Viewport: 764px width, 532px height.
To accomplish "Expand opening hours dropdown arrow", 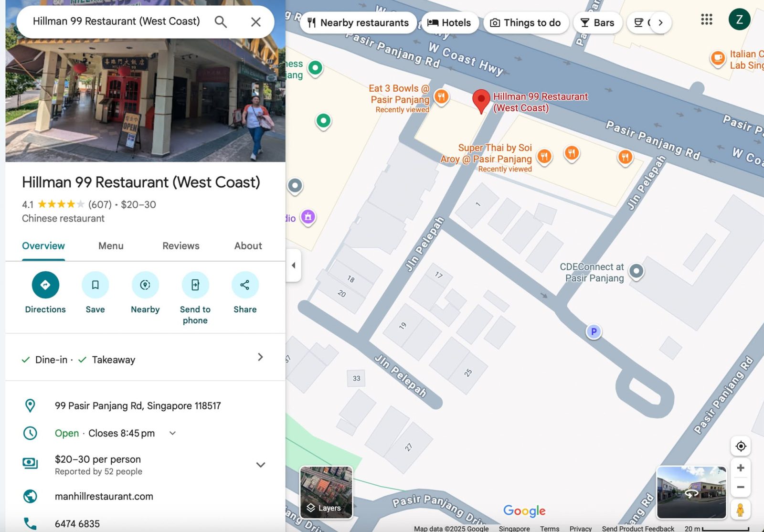I will pos(173,433).
